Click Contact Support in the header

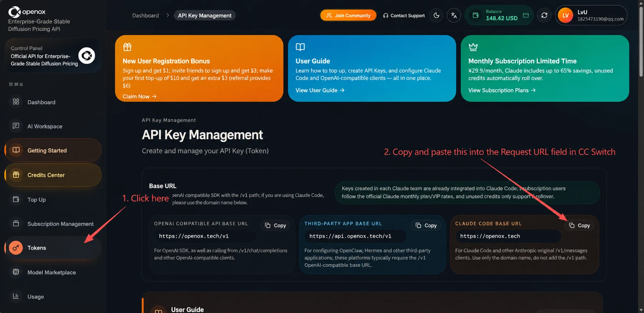[x=404, y=15]
